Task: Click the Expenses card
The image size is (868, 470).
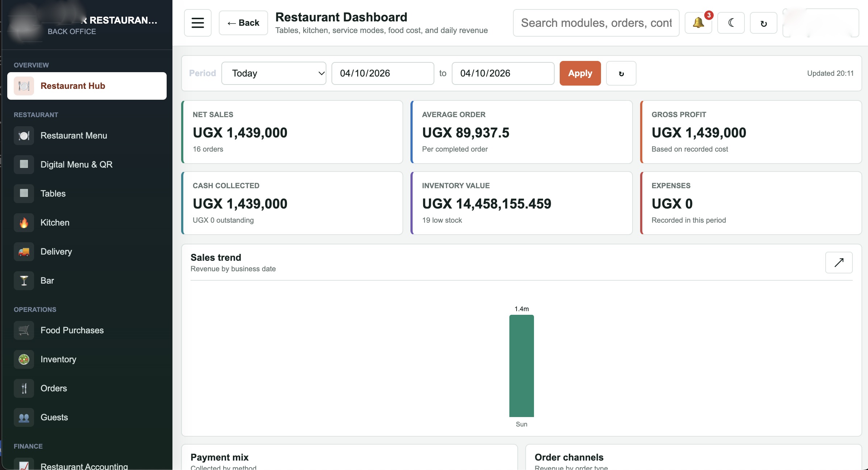Action: coord(751,203)
